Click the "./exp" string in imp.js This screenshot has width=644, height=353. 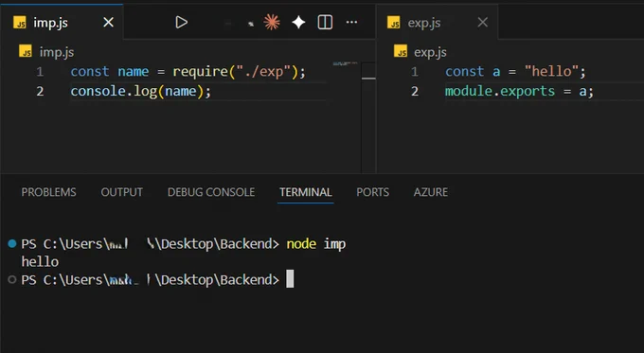pos(263,72)
